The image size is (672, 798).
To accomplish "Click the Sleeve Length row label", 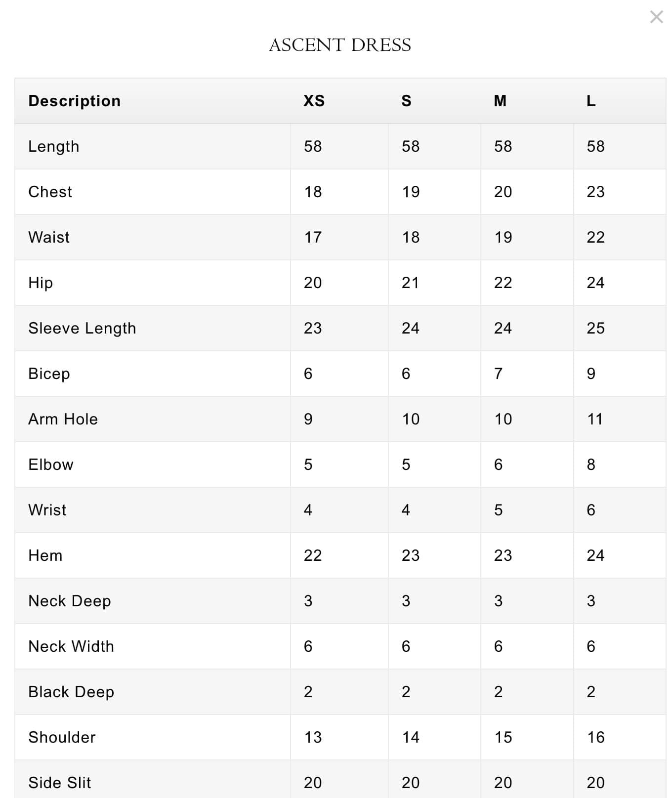I will 82,328.
